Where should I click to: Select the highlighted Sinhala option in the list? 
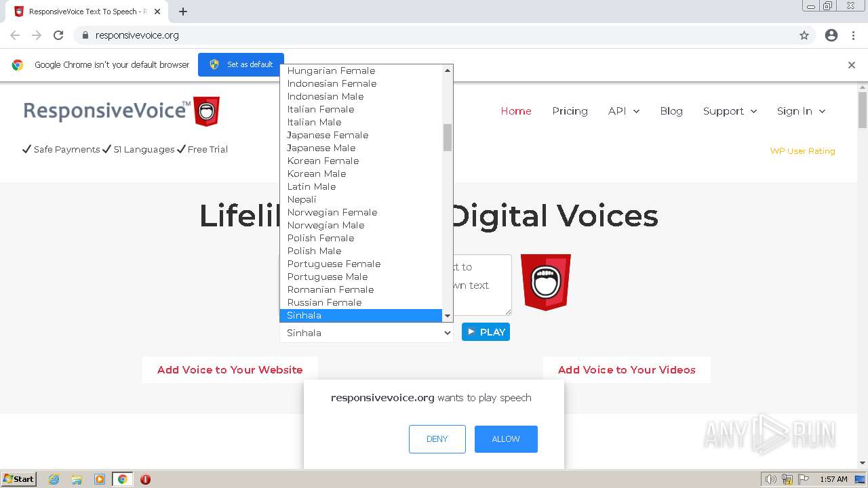pos(361,315)
